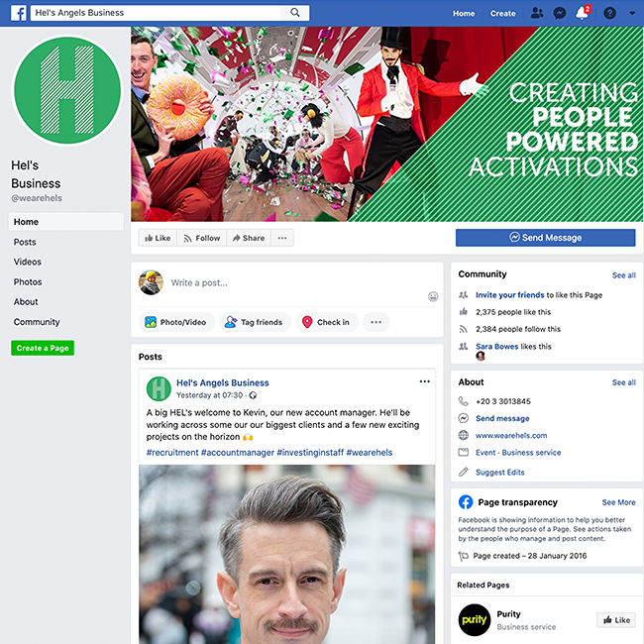
Task: Open the help question mark icon
Action: pos(610,13)
